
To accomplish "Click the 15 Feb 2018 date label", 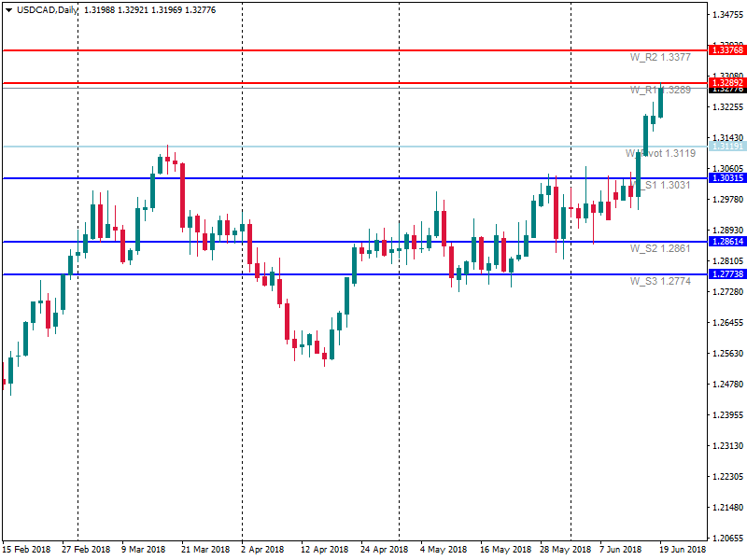I will [28, 550].
